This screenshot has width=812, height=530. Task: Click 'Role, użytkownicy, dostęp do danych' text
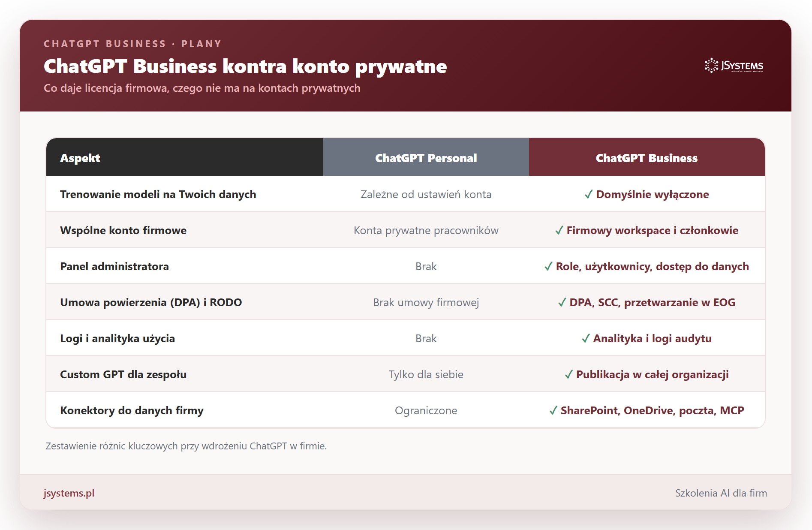click(x=653, y=266)
